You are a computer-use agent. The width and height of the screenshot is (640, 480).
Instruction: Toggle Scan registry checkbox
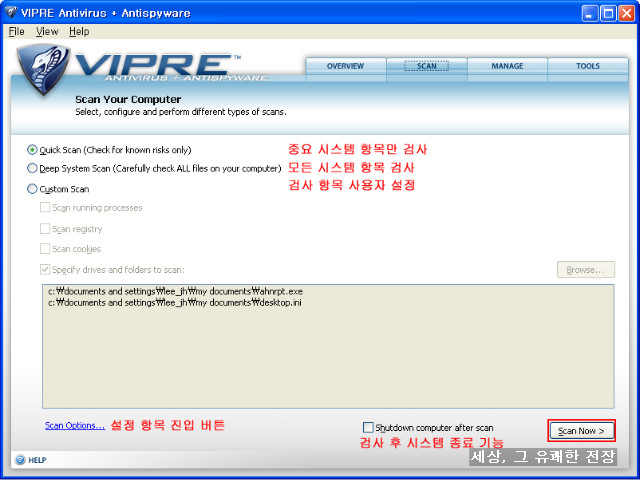pos(45,229)
